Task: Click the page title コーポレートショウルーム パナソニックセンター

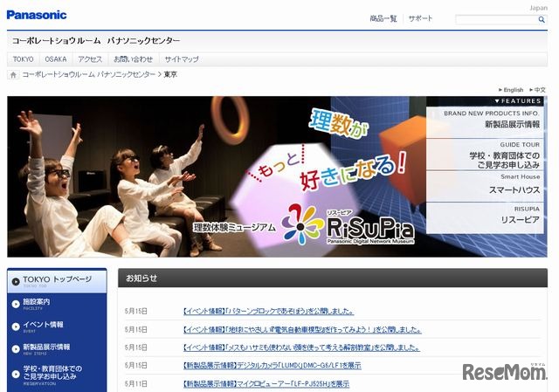Action: coord(96,41)
